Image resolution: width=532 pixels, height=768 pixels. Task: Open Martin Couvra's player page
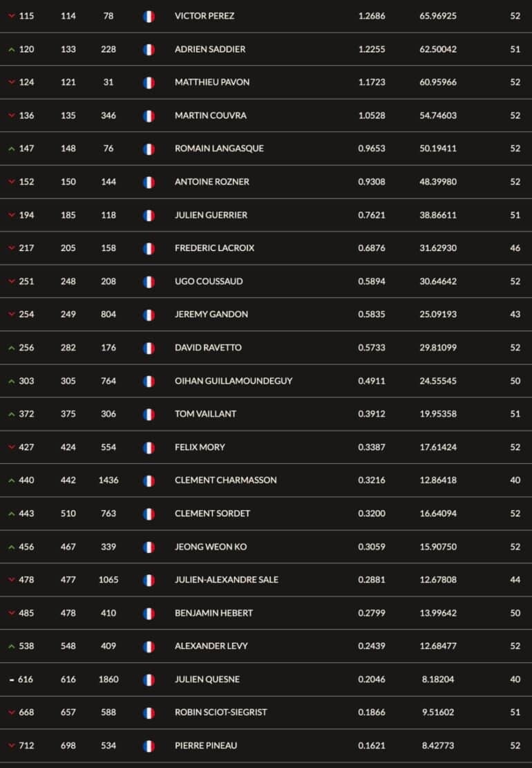coord(211,115)
